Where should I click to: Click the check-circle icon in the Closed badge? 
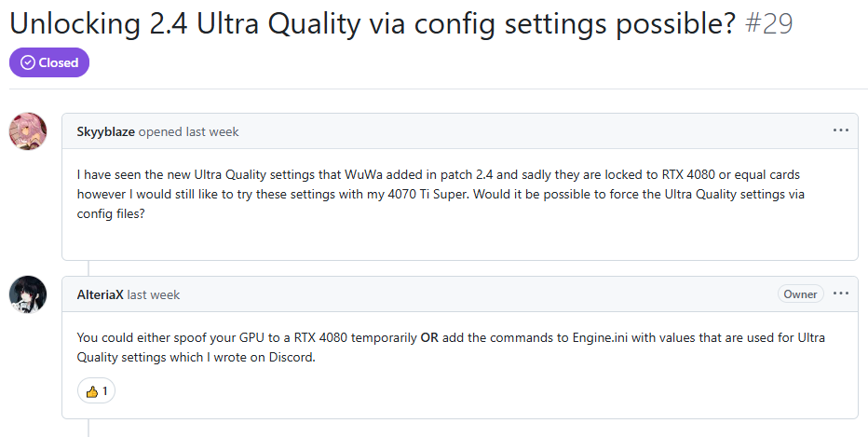[x=27, y=63]
